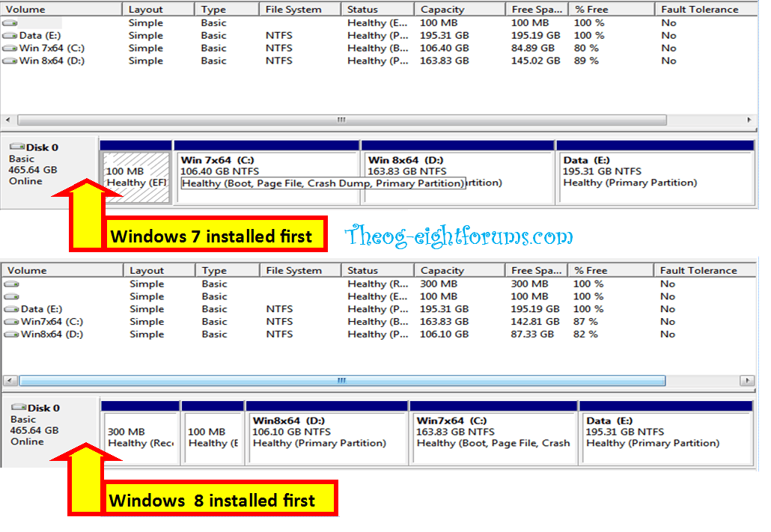771x532 pixels.
Task: Click the volume name 'Win 8x64 (D:)'
Action: pyautogui.click(x=52, y=61)
